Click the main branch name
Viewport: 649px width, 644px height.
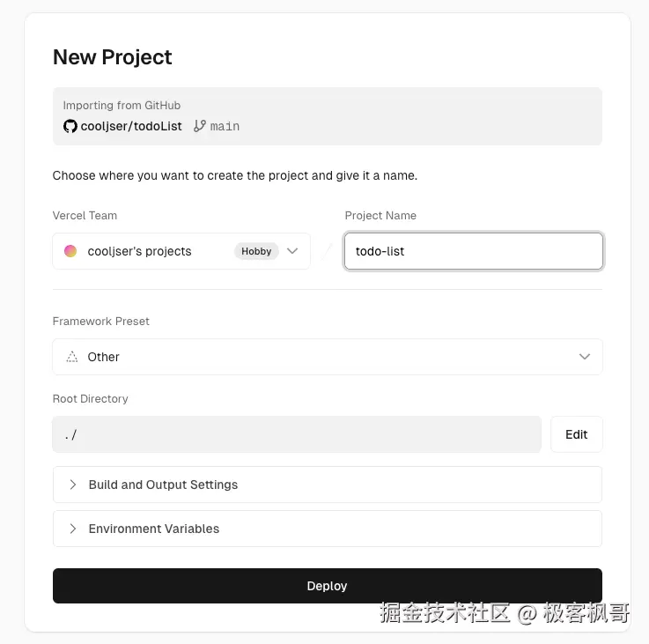click(x=225, y=126)
